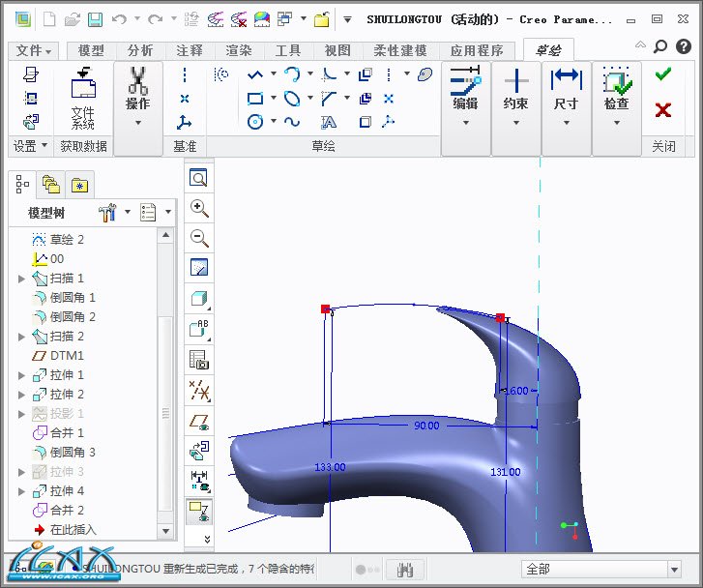Cancel sketch with the red X
Screen dimensions: 703x588
[x=662, y=109]
